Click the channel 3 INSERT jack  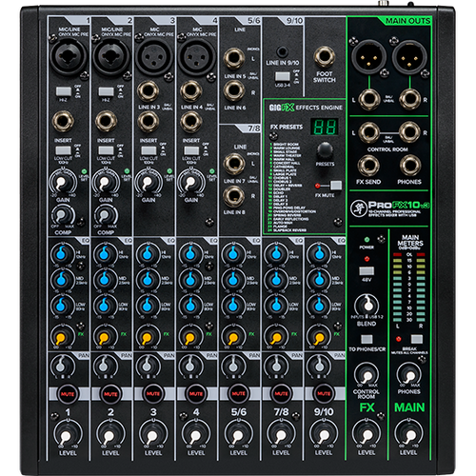[x=148, y=122]
